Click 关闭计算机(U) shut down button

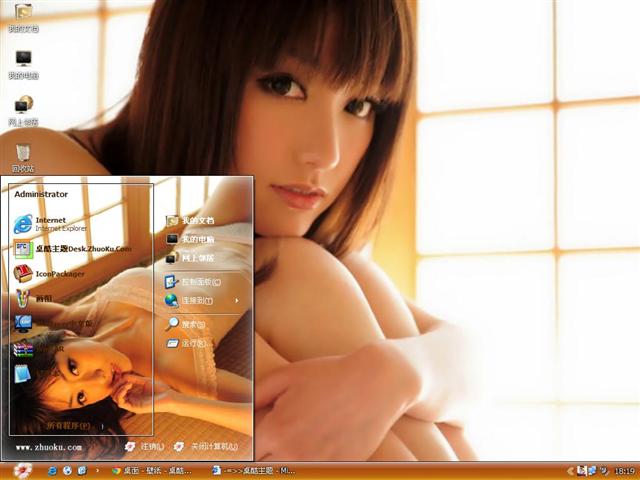coord(206,447)
